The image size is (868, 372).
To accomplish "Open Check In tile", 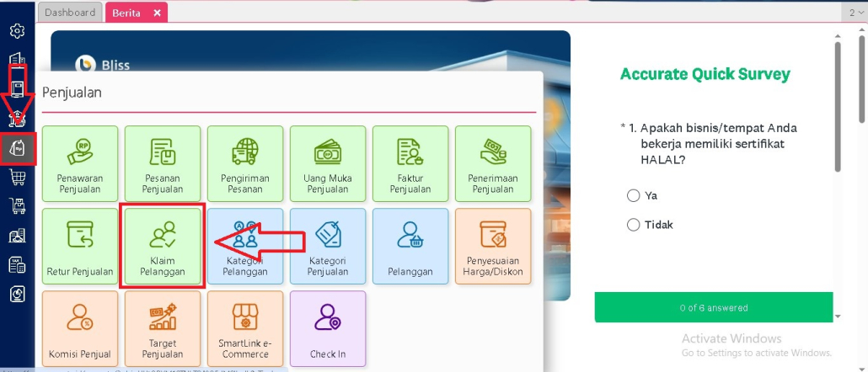I will coord(328,328).
